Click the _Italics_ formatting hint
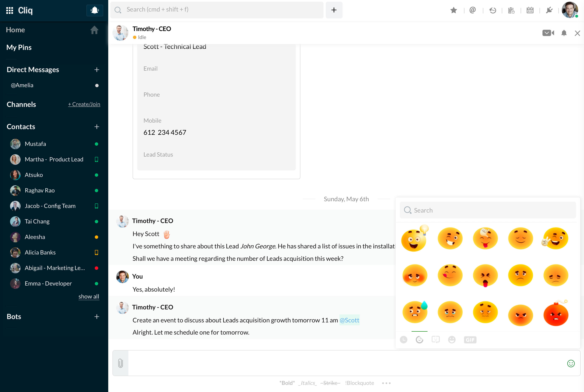The height and width of the screenshot is (392, 584). pyautogui.click(x=307, y=383)
